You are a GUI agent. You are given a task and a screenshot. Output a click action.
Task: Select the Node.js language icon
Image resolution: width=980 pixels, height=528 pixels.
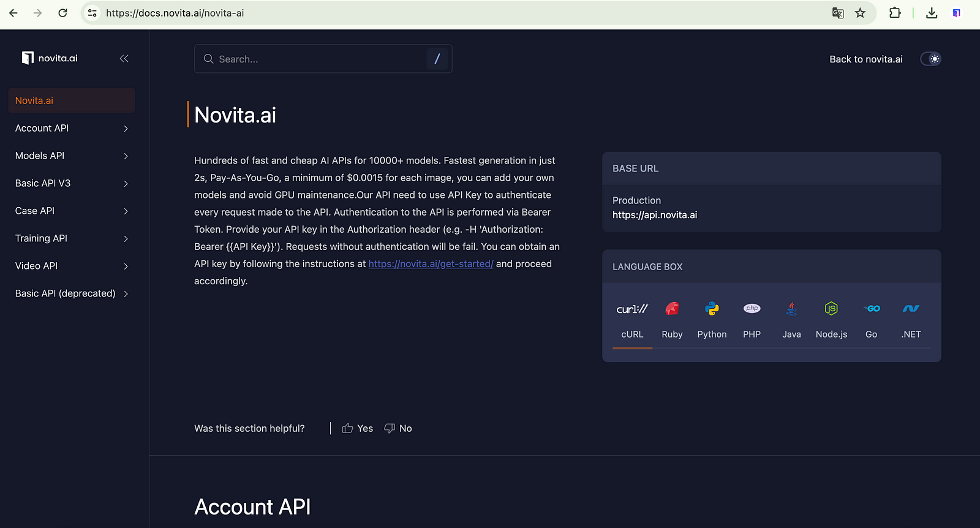tap(831, 309)
